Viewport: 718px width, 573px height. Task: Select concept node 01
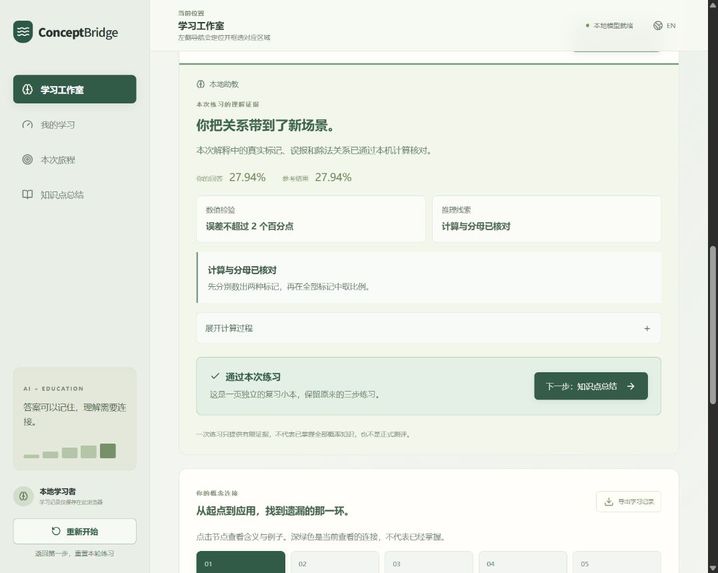[x=241, y=562]
